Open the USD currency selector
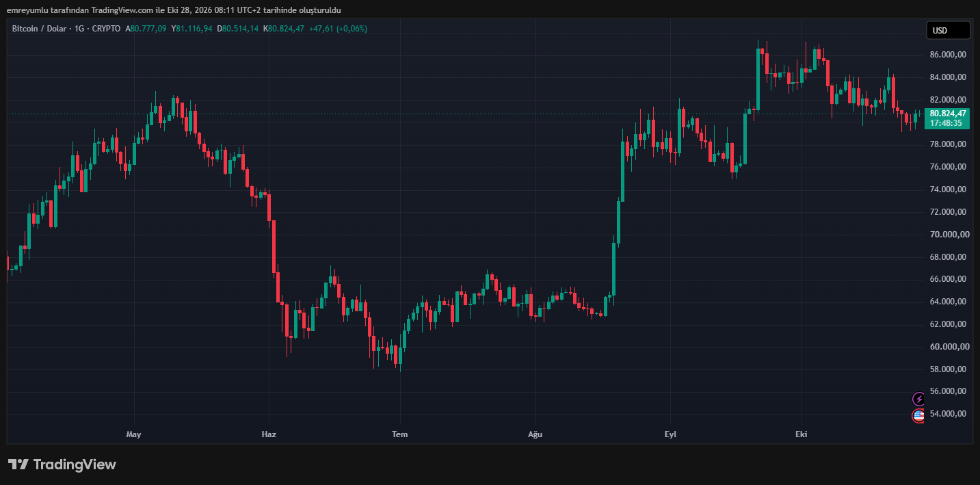This screenshot has height=485, width=980. point(948,30)
